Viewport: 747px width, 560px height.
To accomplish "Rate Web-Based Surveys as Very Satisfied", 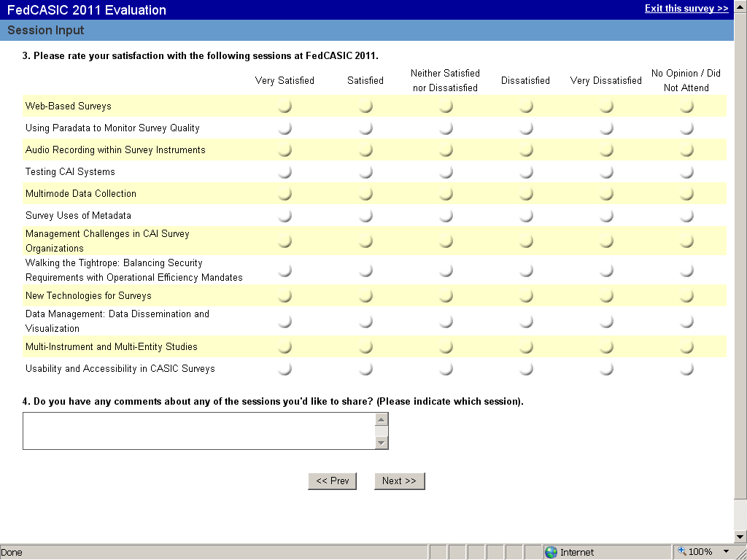I will pyautogui.click(x=285, y=106).
